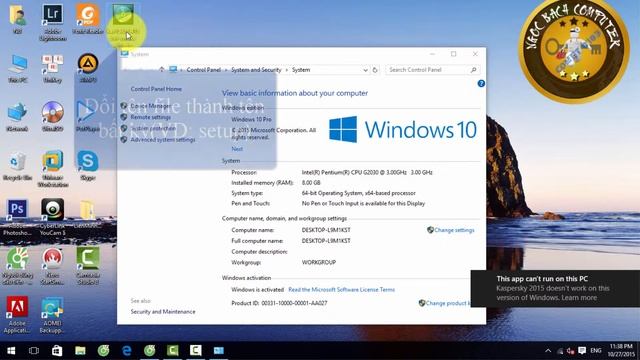Launch Foxit Reader from the desktop
640x360 pixels.
pyautogui.click(x=87, y=18)
